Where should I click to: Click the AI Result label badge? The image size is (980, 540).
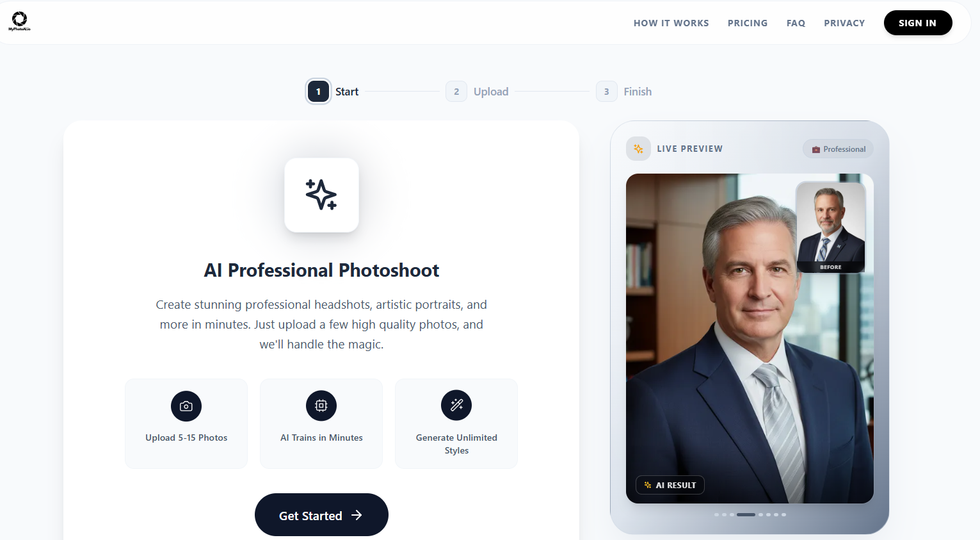tap(670, 485)
